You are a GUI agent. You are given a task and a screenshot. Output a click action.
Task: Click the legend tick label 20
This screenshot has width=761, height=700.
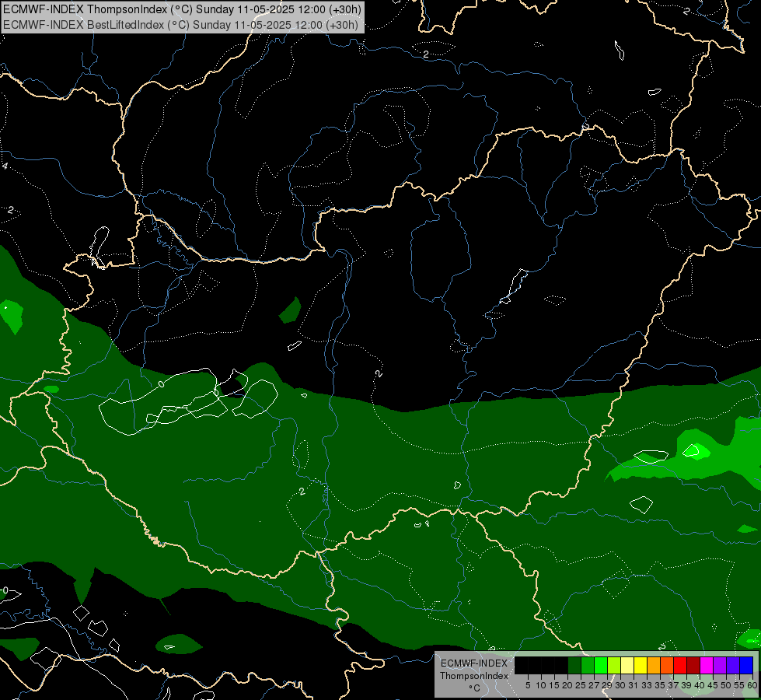[x=567, y=685]
